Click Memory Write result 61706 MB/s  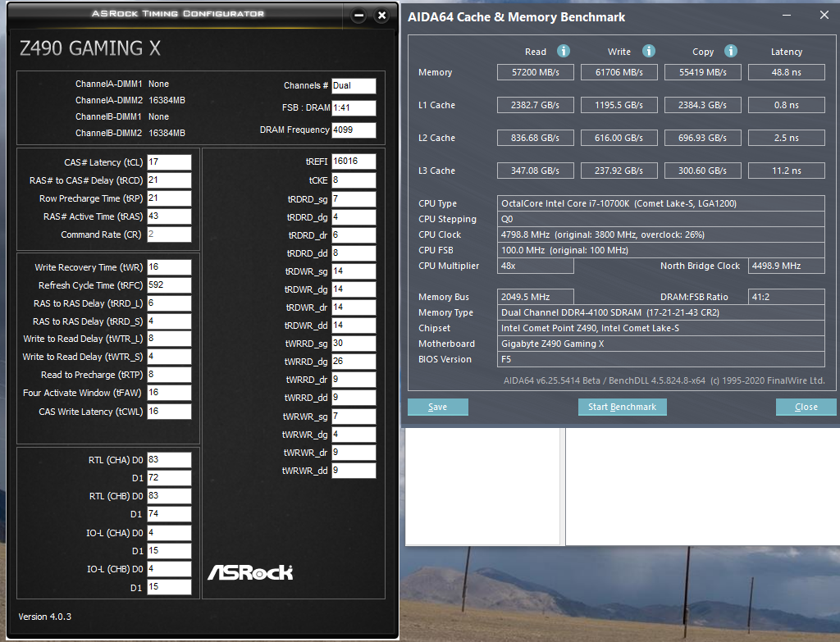click(x=619, y=72)
